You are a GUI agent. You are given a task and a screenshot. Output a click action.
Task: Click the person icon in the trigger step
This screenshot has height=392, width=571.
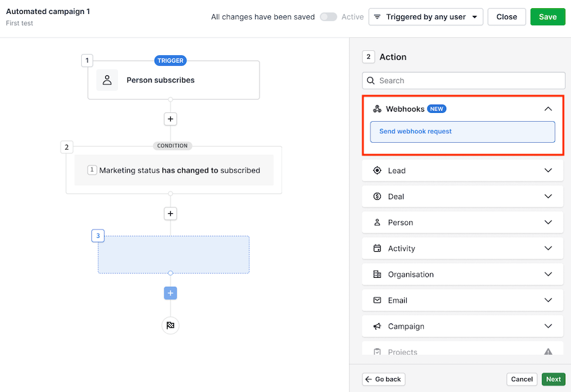[x=107, y=80]
